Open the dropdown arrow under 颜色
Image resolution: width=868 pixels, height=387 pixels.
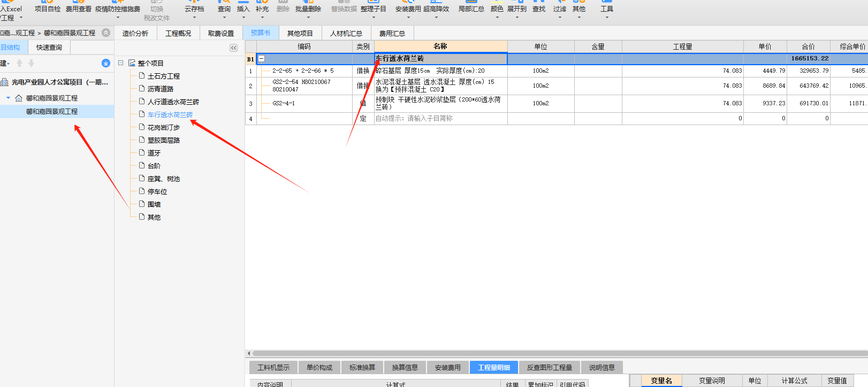point(497,18)
